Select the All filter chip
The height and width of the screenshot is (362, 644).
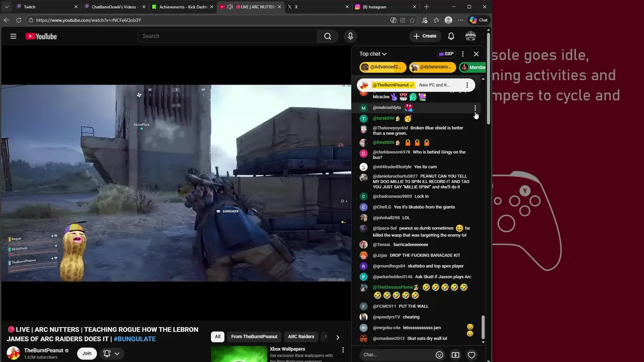point(218,337)
